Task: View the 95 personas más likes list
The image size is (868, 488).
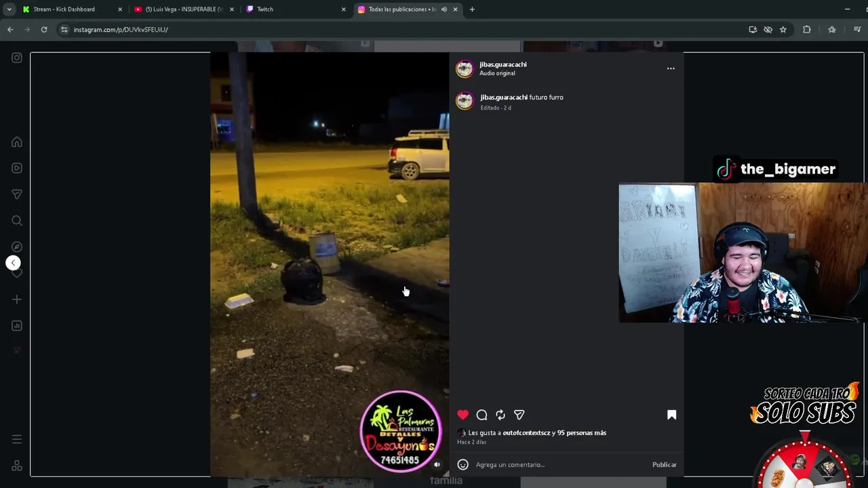Action: coord(582,432)
